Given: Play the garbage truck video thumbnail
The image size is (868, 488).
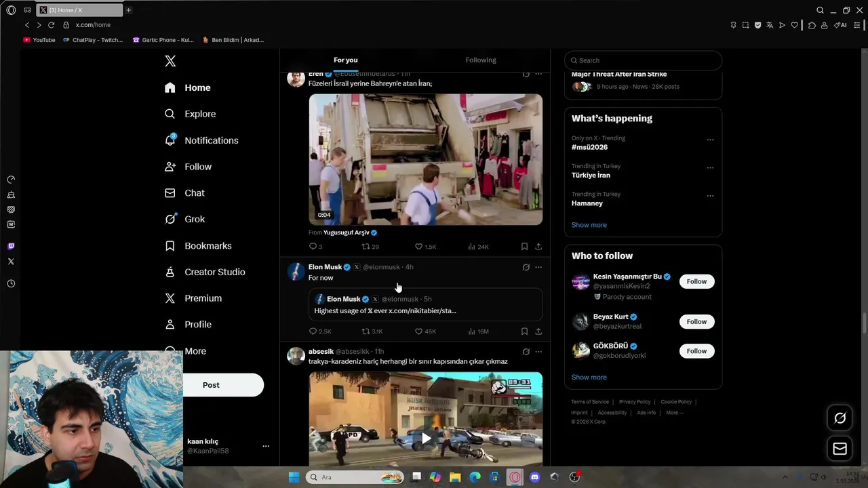Looking at the screenshot, I should tap(426, 159).
